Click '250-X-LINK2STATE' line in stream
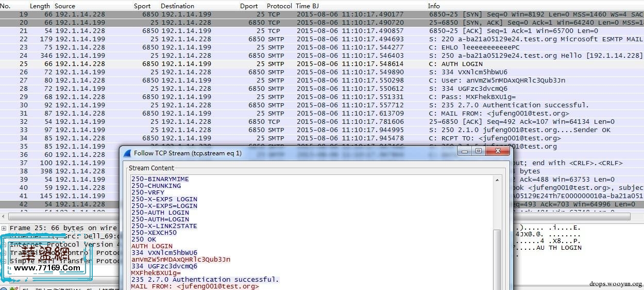 [164, 226]
